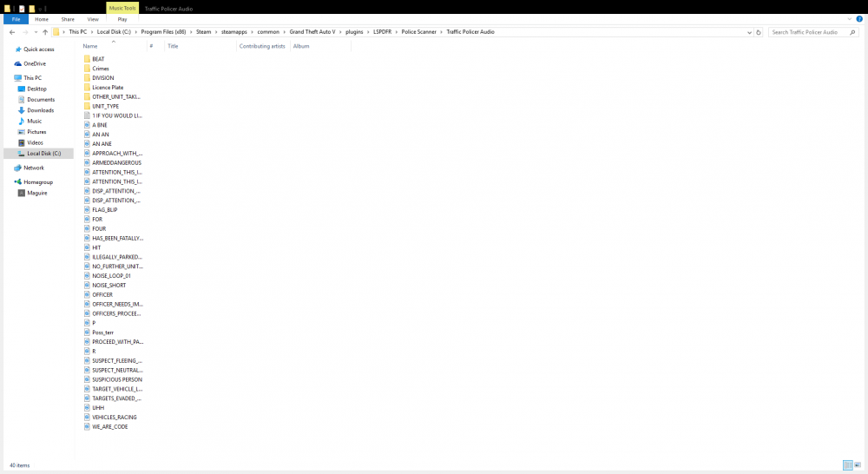Select Local Disk (C:) in navigation pane
868x474 pixels.
click(x=43, y=154)
